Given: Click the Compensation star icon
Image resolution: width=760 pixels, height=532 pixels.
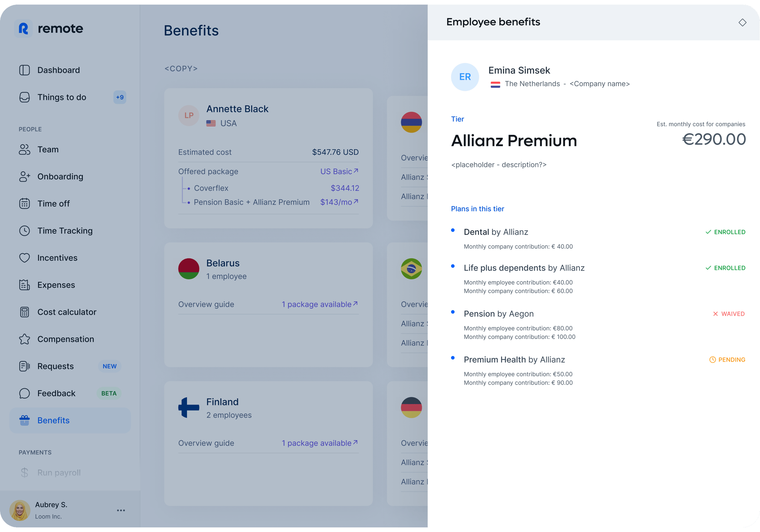Looking at the screenshot, I should [24, 339].
